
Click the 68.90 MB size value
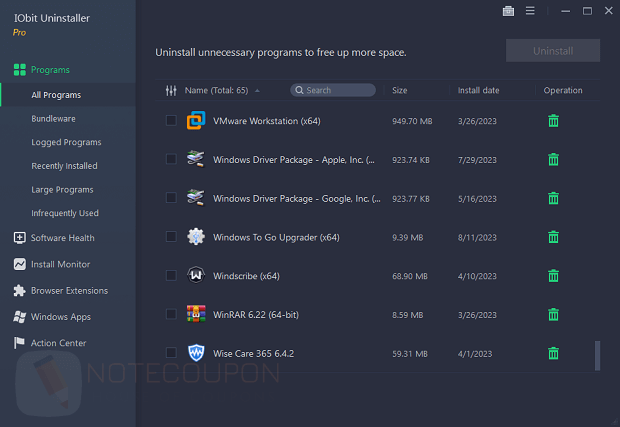pos(410,276)
